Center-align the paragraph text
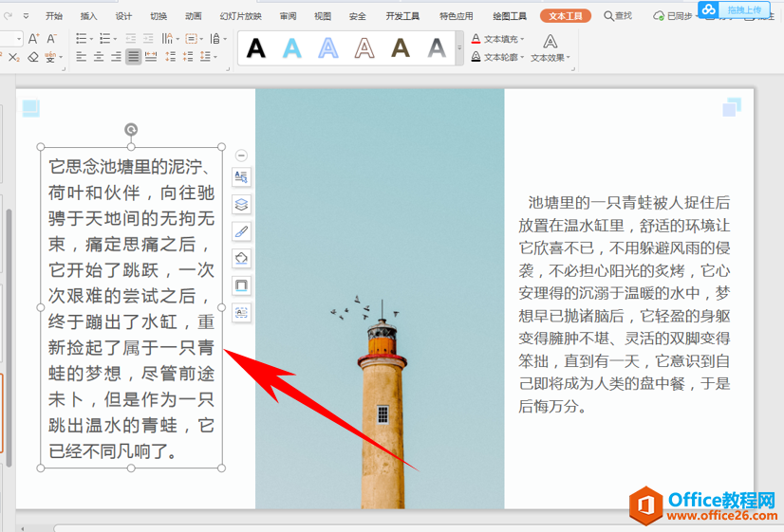 98,57
